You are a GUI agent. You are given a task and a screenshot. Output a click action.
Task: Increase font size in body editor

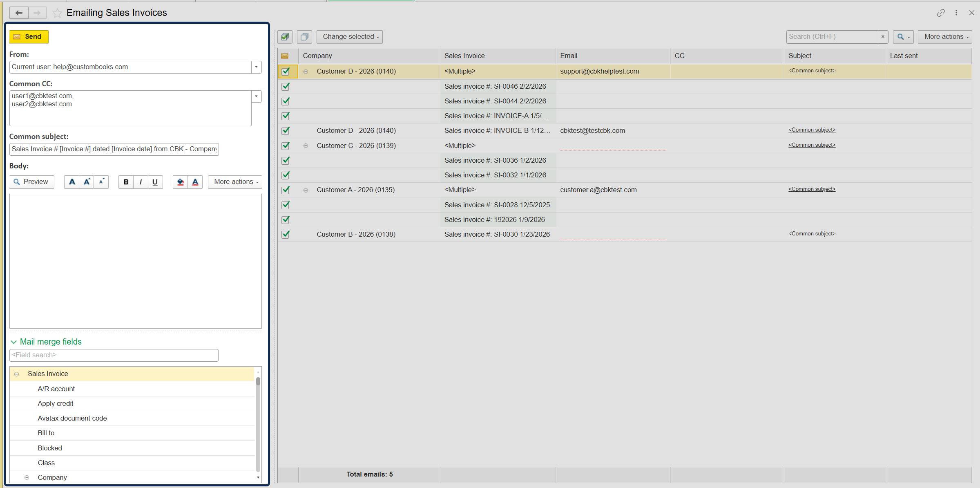(87, 182)
